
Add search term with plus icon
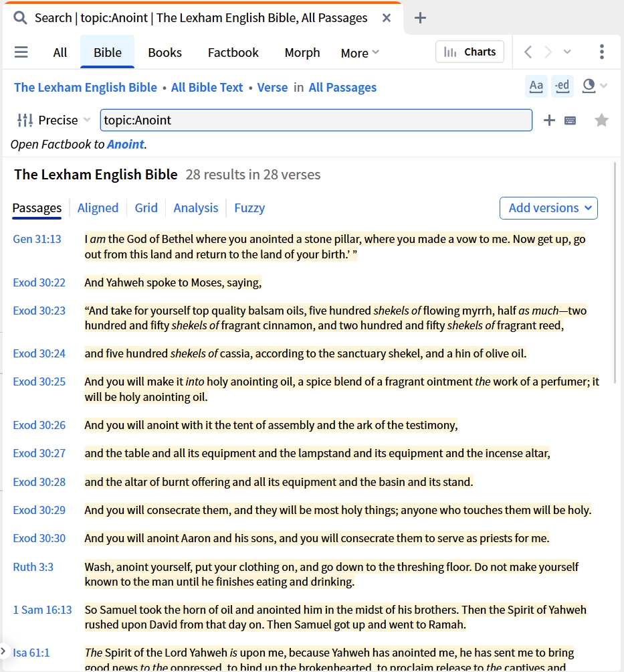pyautogui.click(x=549, y=120)
